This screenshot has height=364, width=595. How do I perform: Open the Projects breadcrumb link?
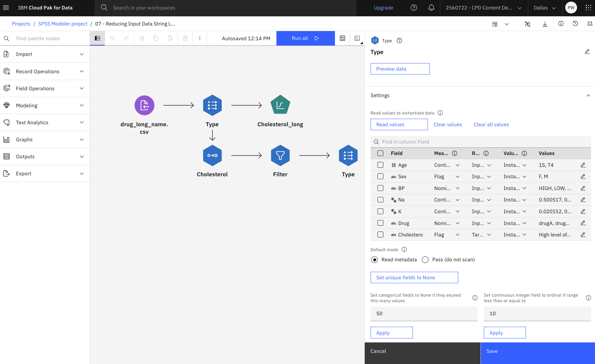[x=21, y=24]
